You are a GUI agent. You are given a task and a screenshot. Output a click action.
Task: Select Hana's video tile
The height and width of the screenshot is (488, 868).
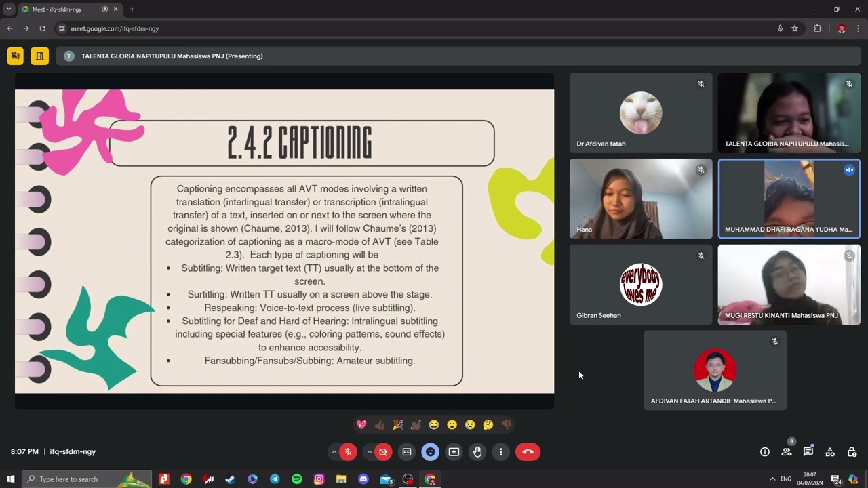tap(641, 199)
